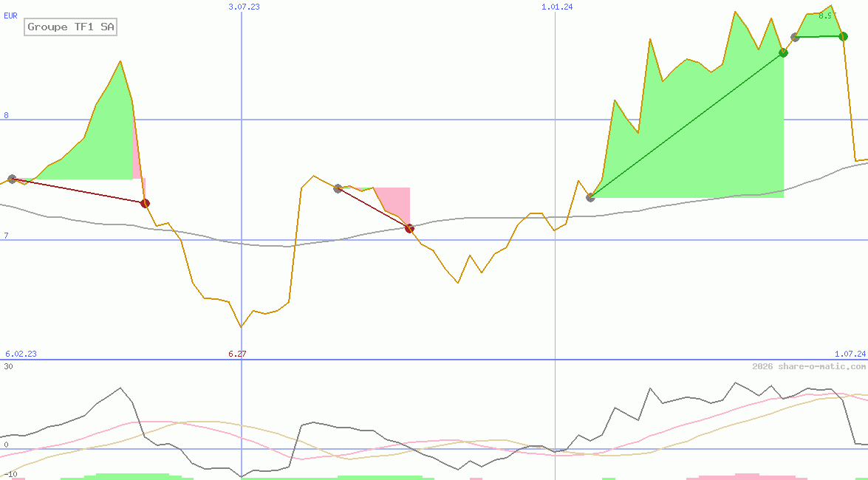Open the share-o-matic.com watermark link
The width and height of the screenshot is (868, 480).
point(808,366)
